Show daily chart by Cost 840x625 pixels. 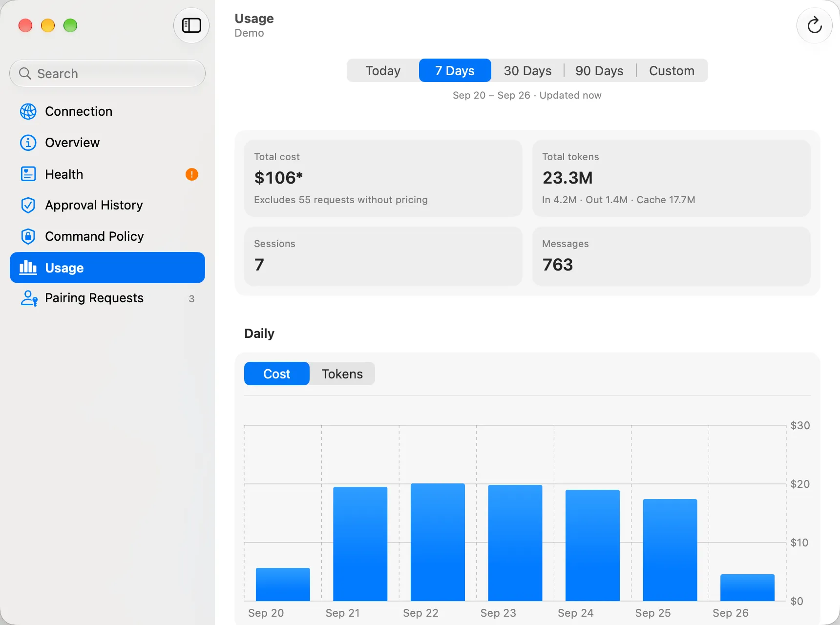(277, 374)
